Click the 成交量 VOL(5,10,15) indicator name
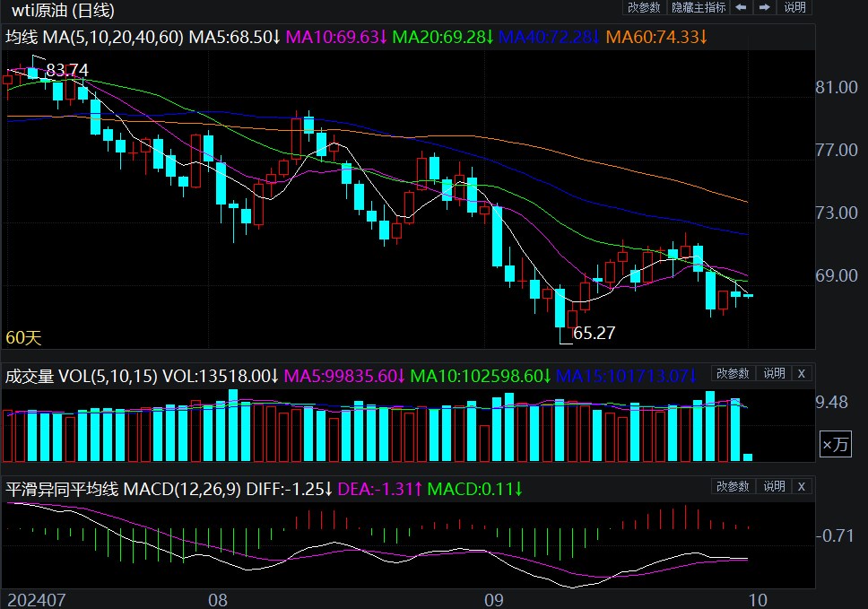This screenshot has width=868, height=609. click(x=82, y=376)
